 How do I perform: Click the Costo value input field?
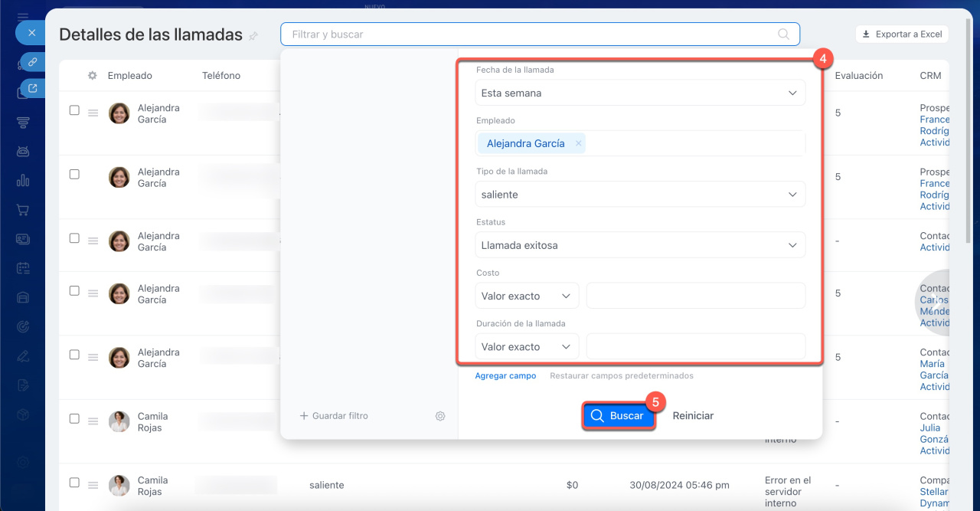coord(695,296)
